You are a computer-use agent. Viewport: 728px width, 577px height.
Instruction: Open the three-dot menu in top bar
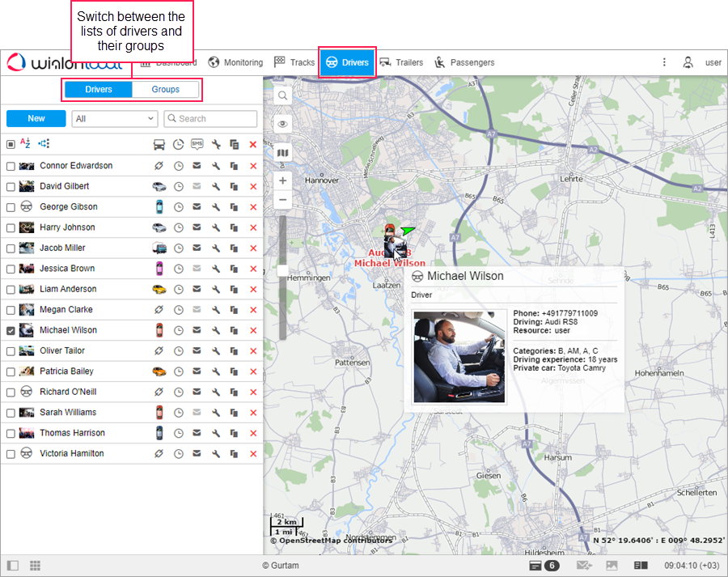tap(664, 62)
